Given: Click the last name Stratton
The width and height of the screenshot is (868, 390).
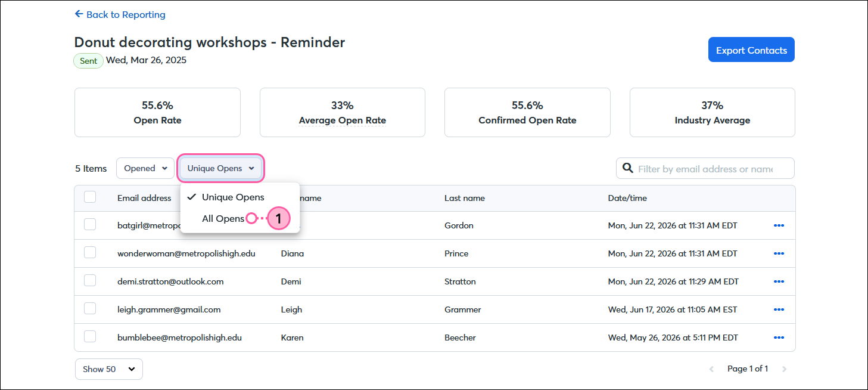Looking at the screenshot, I should (460, 281).
